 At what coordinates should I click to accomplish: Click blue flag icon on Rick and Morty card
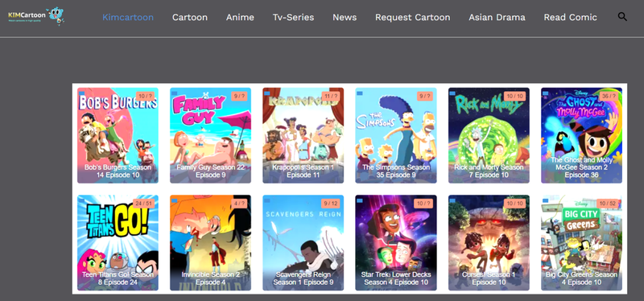pos(452,93)
